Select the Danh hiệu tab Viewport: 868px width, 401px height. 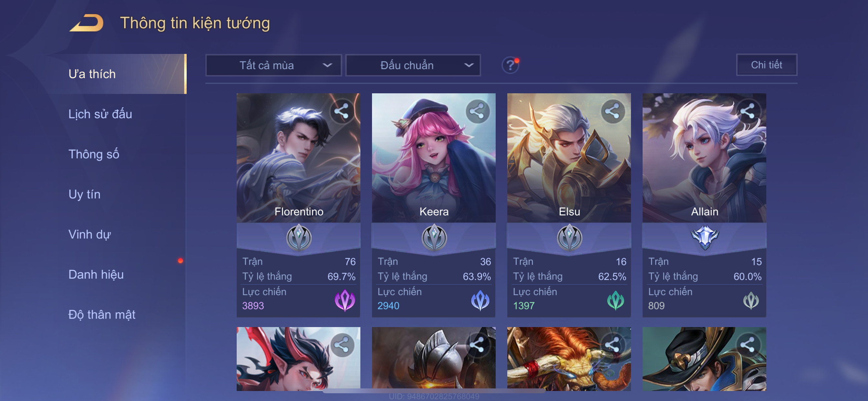pos(96,274)
